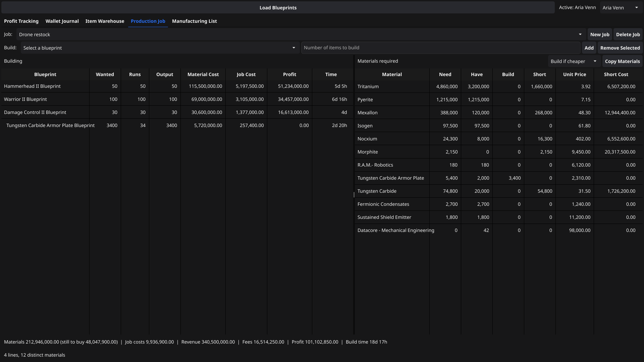This screenshot has width=644, height=362.
Task: Click Hammerhead II profit value 51,234,000.00
Action: tap(293, 86)
